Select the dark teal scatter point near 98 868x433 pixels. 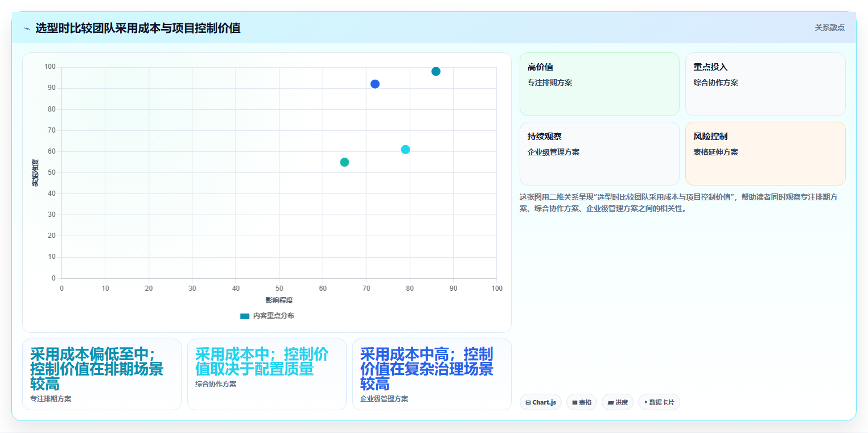(x=436, y=72)
